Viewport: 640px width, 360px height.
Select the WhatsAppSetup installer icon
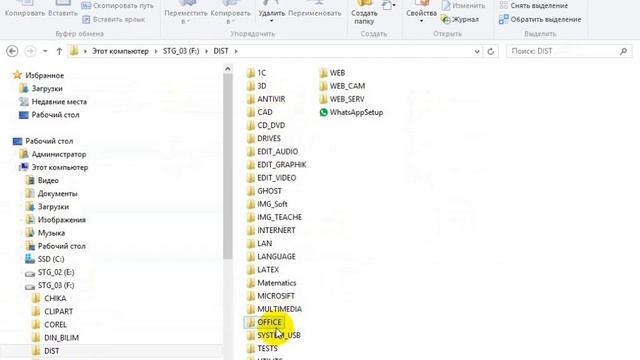323,112
